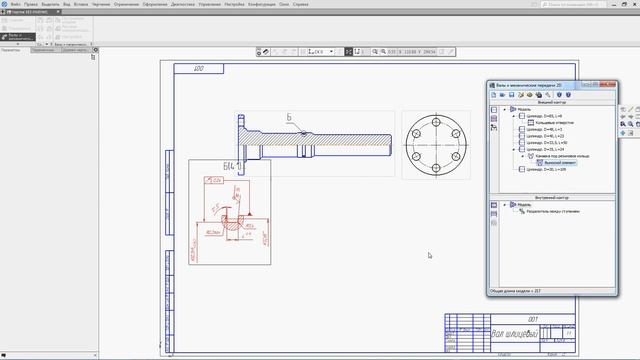Click zoom window icon in right floating toolbar
Screen dimensions: 640x360
pos(623,124)
